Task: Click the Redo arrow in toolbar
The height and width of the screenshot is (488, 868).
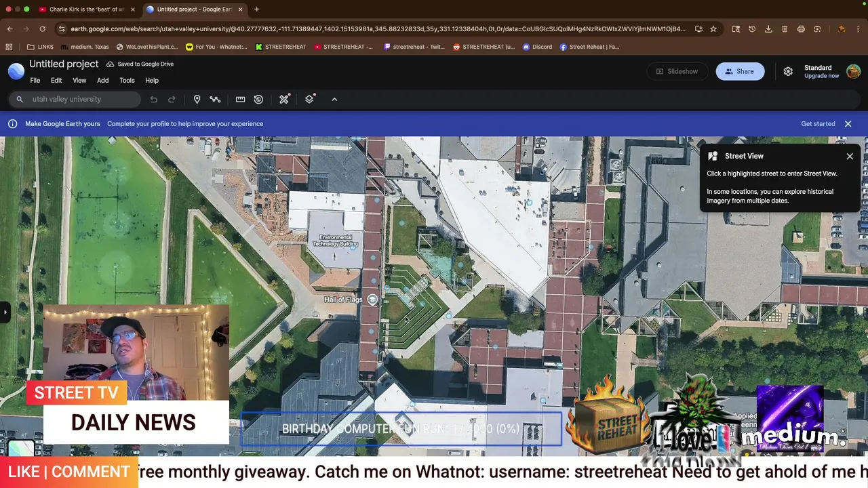Action: pos(172,100)
